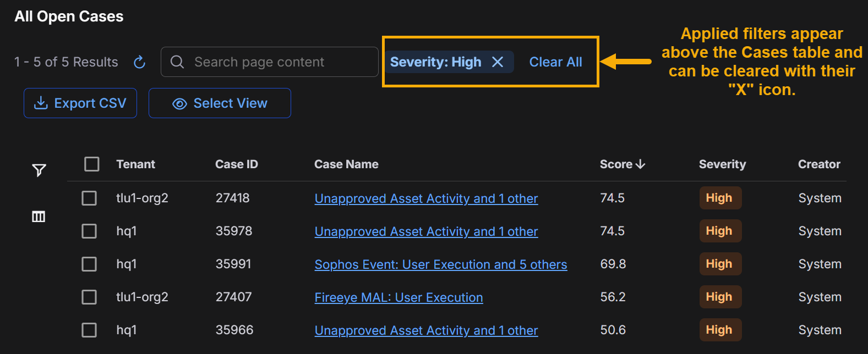Viewport: 868px width, 354px height.
Task: Click the Tenant column header
Action: click(135, 164)
